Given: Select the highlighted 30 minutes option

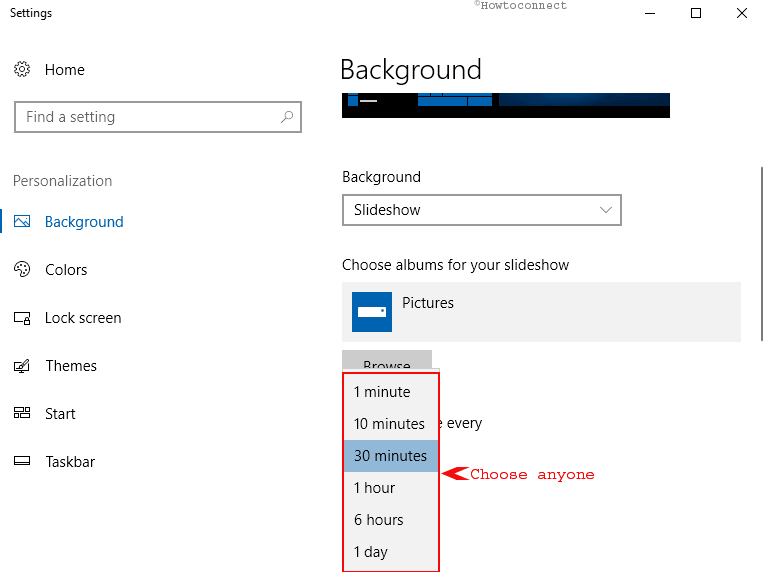Looking at the screenshot, I should click(x=391, y=456).
